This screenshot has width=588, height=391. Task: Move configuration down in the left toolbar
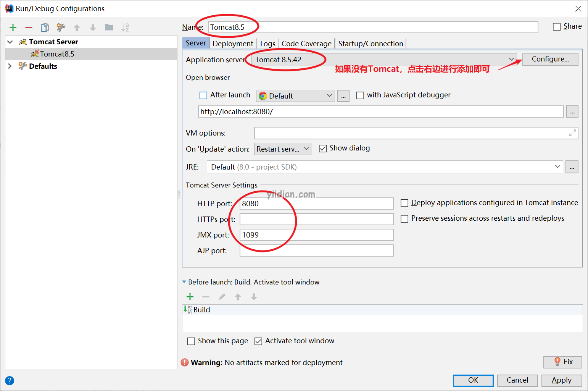click(x=93, y=27)
